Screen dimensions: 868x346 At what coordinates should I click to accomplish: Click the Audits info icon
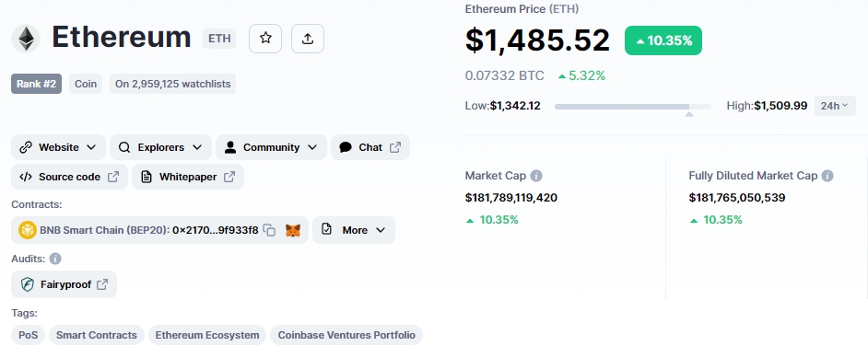point(54,258)
